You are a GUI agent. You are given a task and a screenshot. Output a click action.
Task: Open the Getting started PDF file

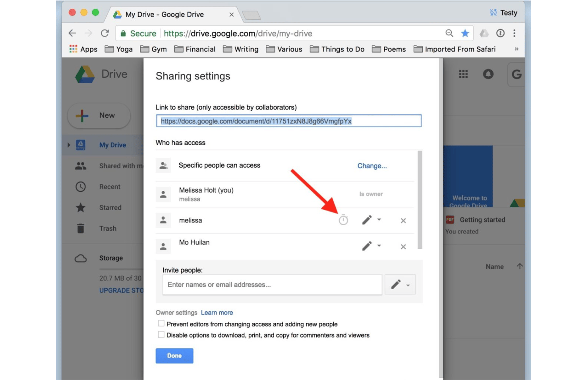coord(482,220)
